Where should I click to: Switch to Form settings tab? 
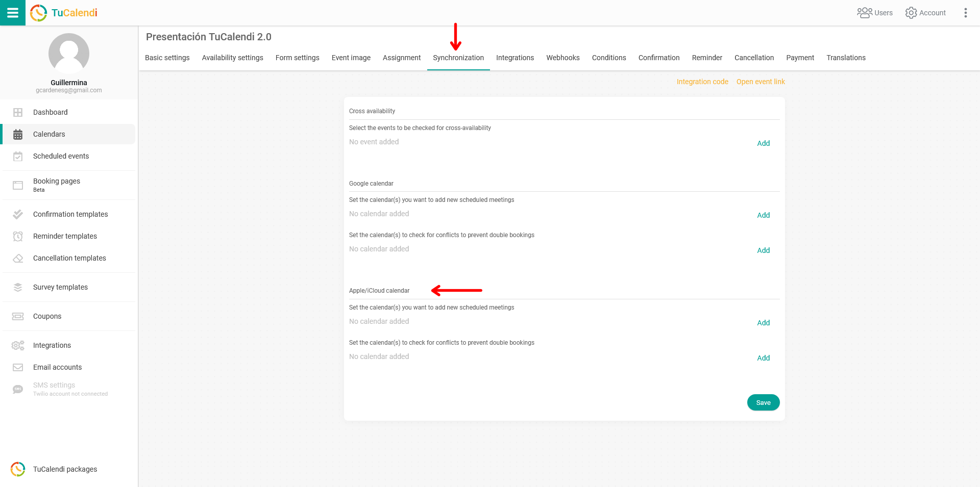298,58
